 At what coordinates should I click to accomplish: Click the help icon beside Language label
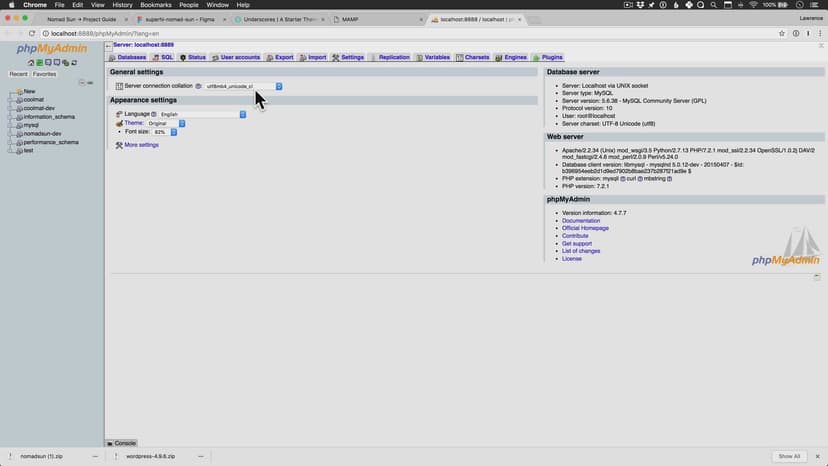[154, 114]
